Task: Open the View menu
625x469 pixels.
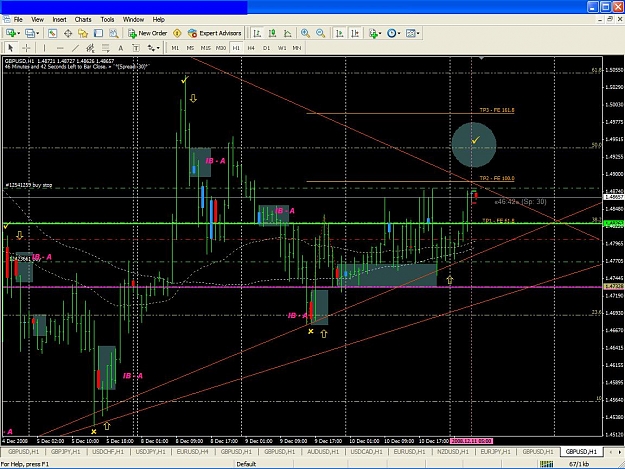Action: click(37, 20)
